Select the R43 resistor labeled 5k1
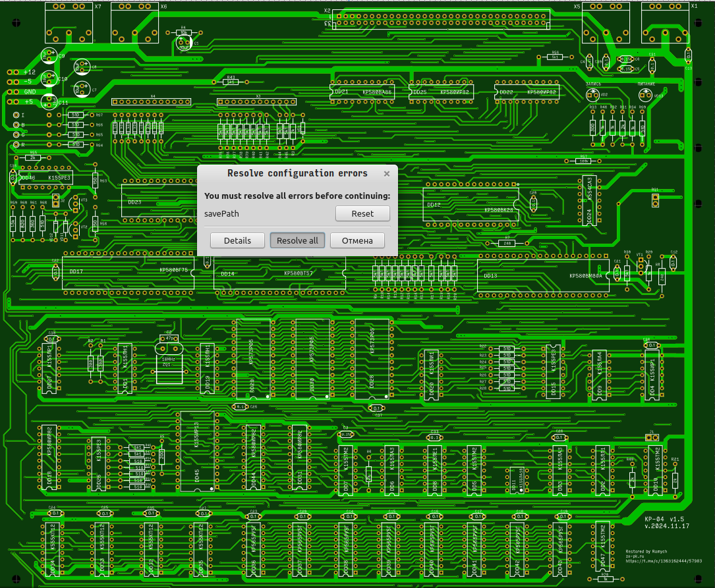 click(x=231, y=82)
